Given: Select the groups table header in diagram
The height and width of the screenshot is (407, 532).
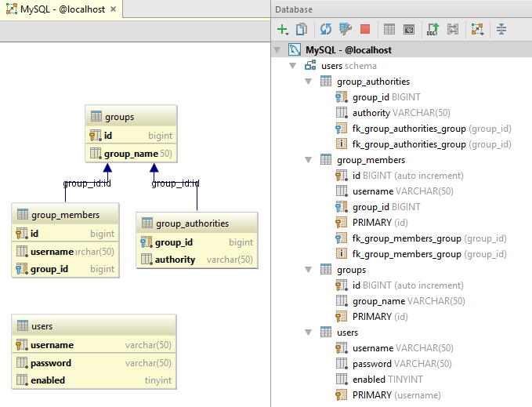Looking at the screenshot, I should tap(130, 117).
